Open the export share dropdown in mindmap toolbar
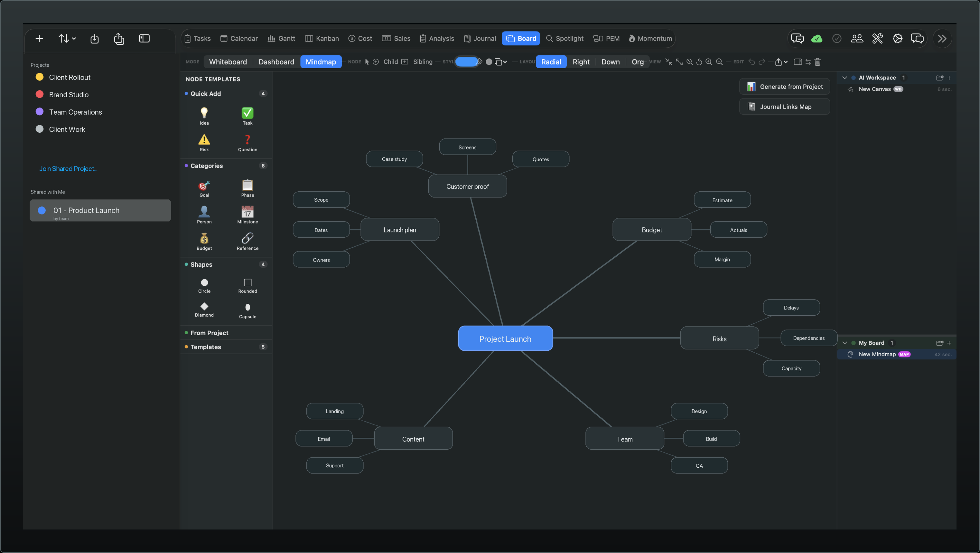This screenshot has height=553, width=980. tap(781, 62)
